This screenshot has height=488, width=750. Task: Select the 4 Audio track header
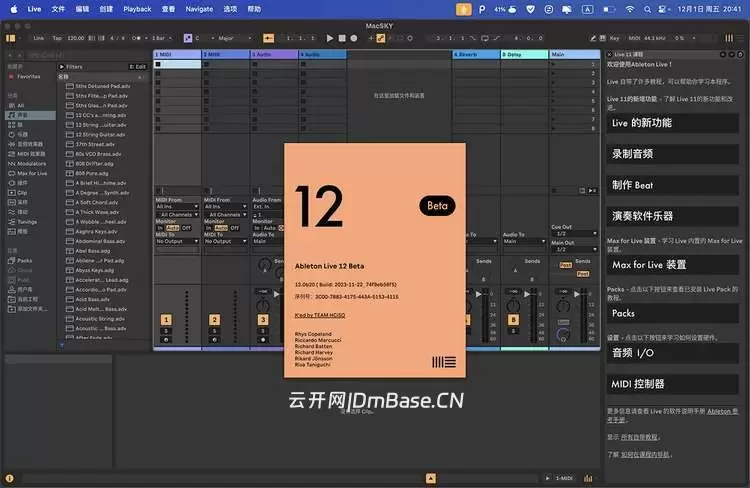(x=323, y=55)
